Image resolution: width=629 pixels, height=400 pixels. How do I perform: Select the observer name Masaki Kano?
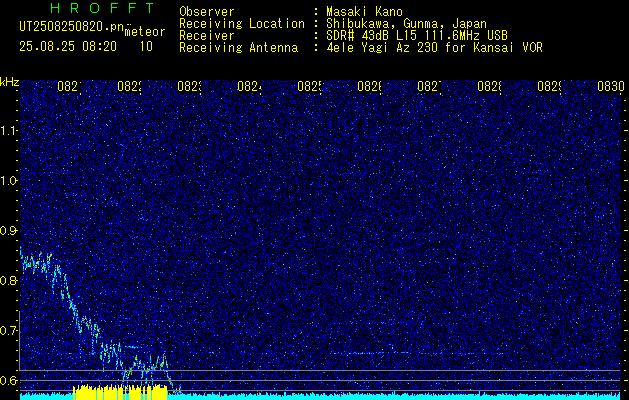pos(364,12)
